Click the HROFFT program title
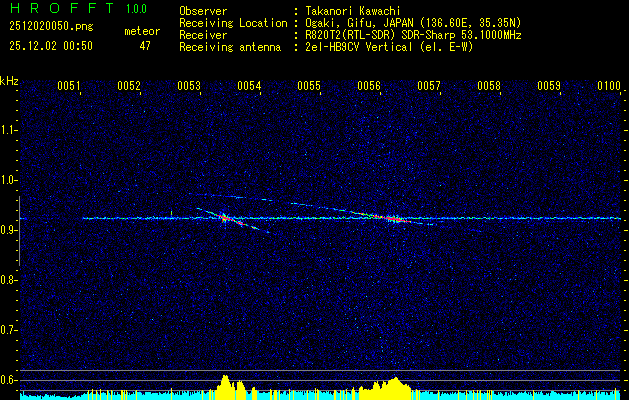 coord(62,8)
